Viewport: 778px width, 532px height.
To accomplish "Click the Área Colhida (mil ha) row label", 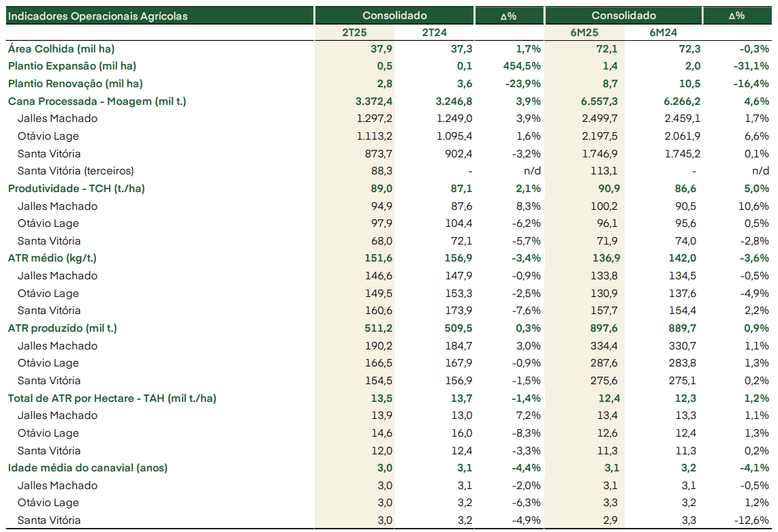I will 61,49.
